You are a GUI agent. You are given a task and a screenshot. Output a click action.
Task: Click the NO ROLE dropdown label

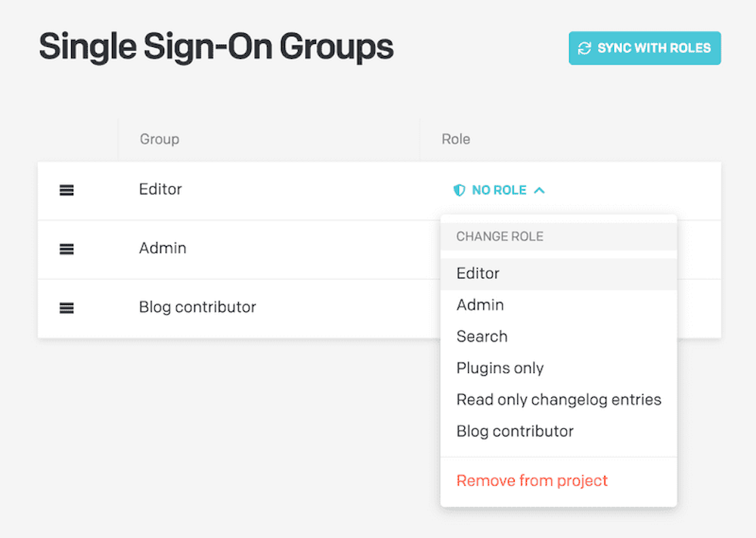click(499, 190)
